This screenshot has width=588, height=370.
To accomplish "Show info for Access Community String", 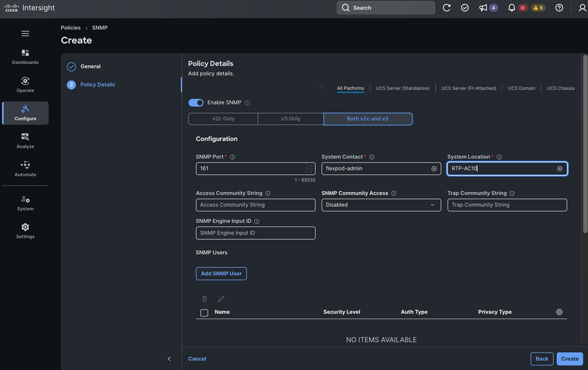I will pos(267,193).
